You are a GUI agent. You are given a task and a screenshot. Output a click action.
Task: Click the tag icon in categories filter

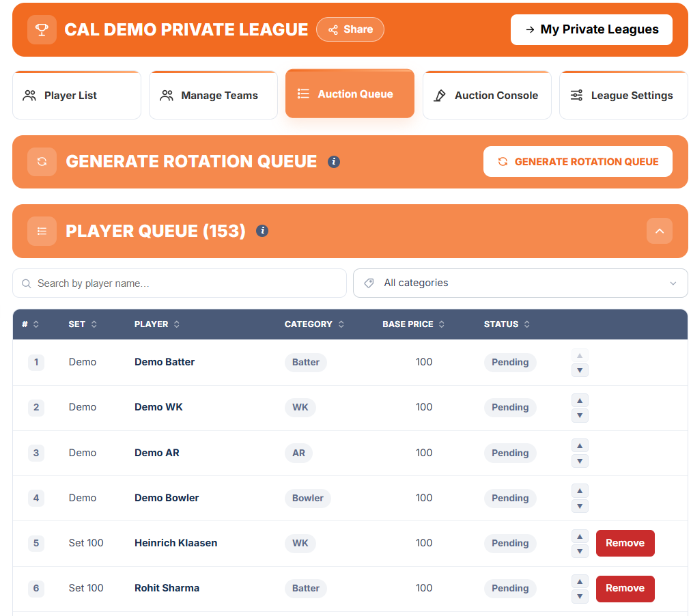[369, 283]
